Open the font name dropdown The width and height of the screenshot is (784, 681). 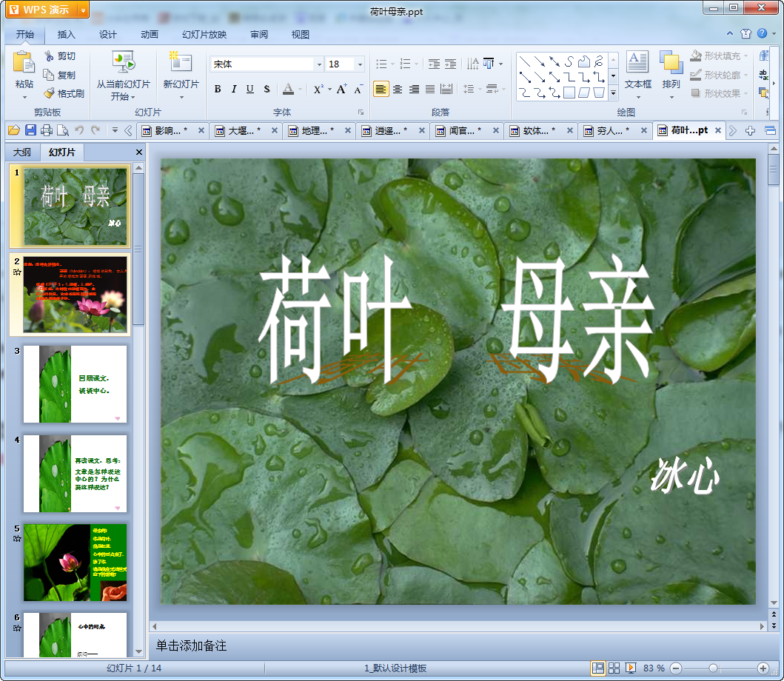click(319, 64)
